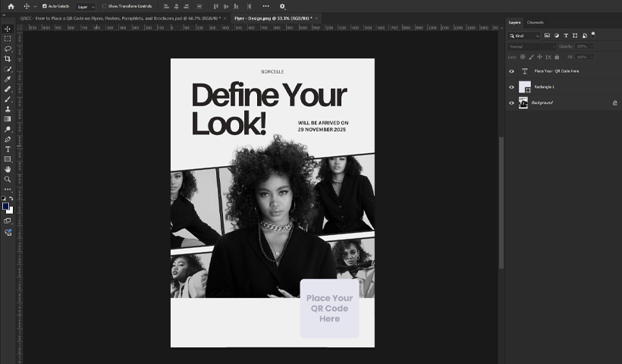The image size is (622, 364).
Task: Select the Lasso tool
Action: pyautogui.click(x=8, y=49)
